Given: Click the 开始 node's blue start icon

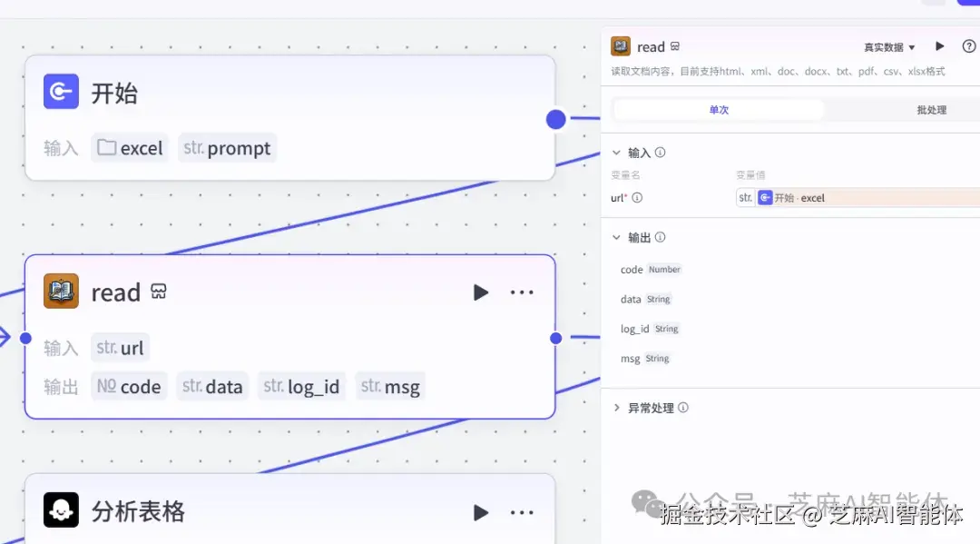Looking at the screenshot, I should pyautogui.click(x=60, y=90).
